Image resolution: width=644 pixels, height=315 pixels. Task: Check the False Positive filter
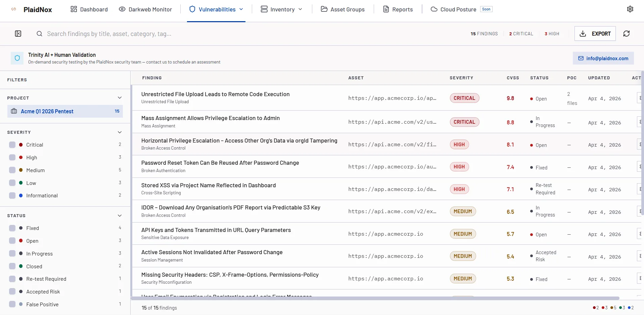12,304
